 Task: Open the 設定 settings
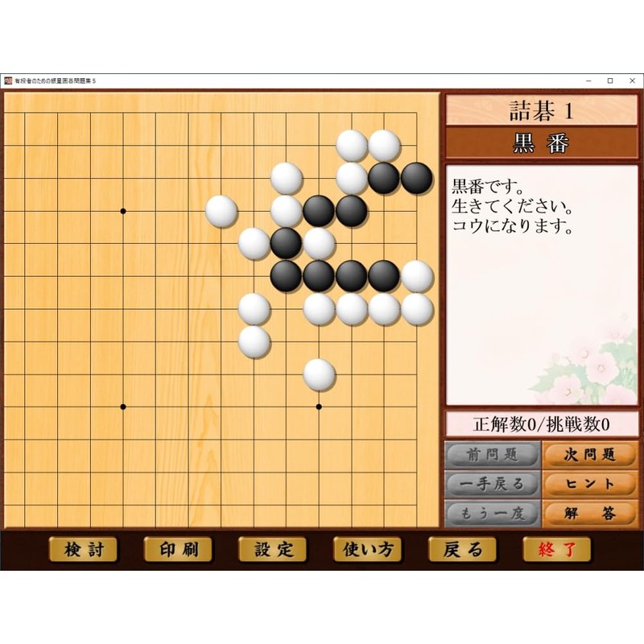(272, 549)
